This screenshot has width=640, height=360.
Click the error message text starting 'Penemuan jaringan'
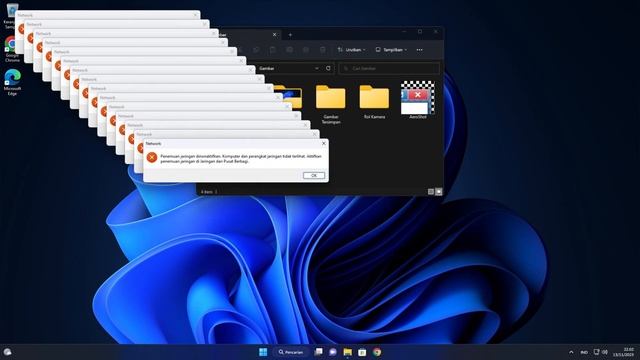pos(241,158)
